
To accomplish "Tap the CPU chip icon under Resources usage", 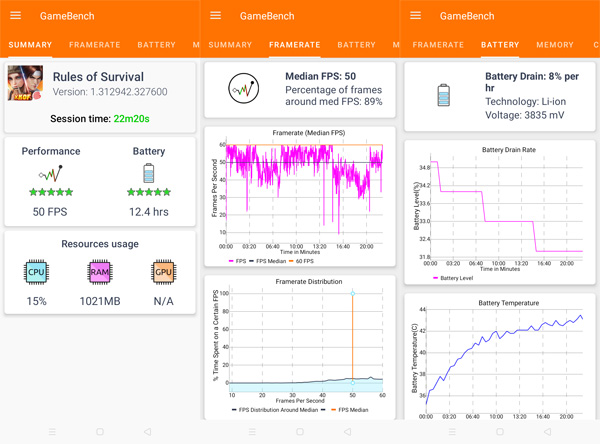I will pyautogui.click(x=36, y=272).
